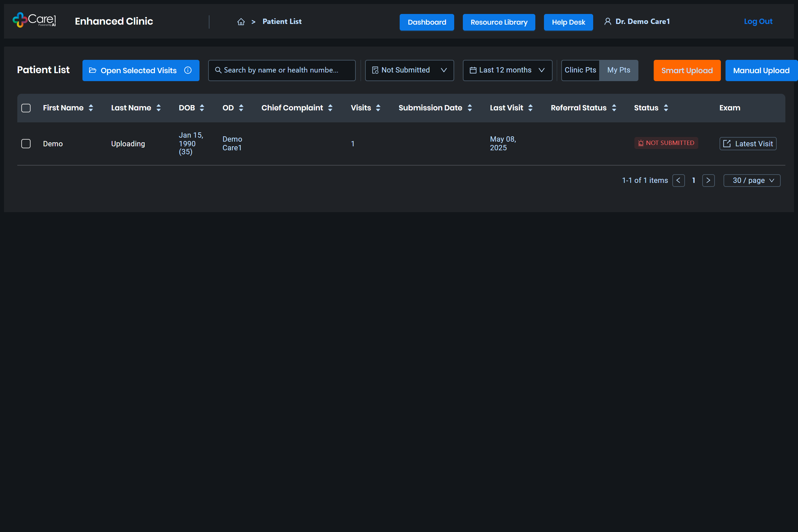The width and height of the screenshot is (798, 532).
Task: Start a Smart Upload
Action: coord(687,70)
